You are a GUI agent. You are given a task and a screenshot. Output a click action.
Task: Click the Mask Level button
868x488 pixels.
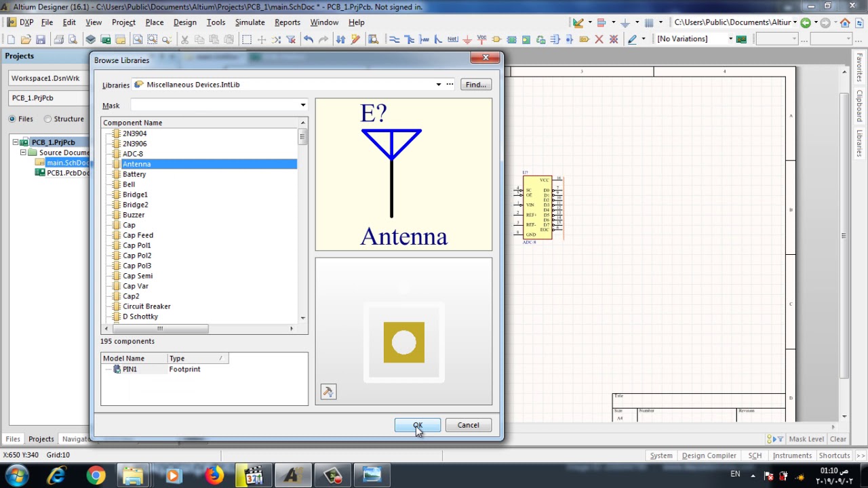806,439
